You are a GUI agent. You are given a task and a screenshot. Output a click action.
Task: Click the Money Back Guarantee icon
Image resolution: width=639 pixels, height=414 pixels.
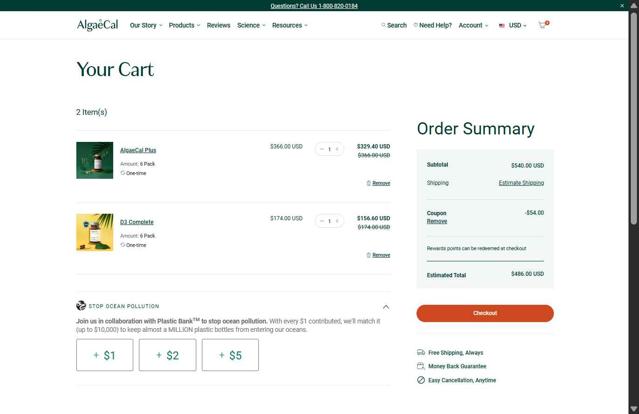point(421,366)
